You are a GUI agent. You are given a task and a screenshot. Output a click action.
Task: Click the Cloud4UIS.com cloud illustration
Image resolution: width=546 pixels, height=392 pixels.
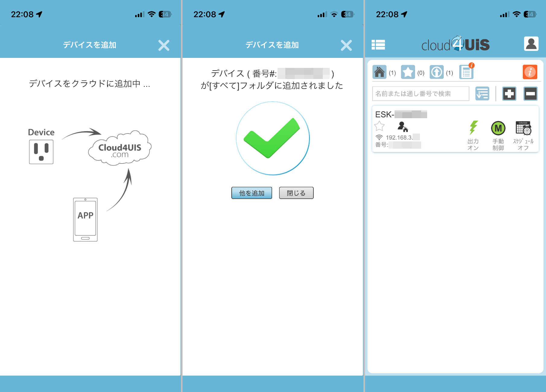tap(120, 148)
